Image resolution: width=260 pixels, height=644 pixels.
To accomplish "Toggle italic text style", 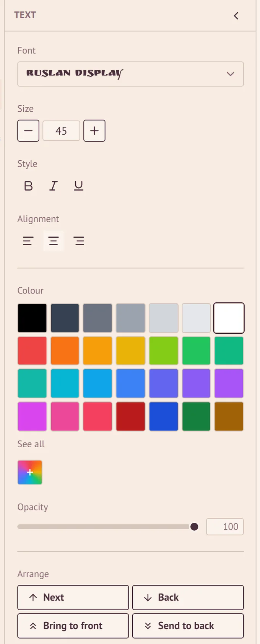I will pos(54,186).
